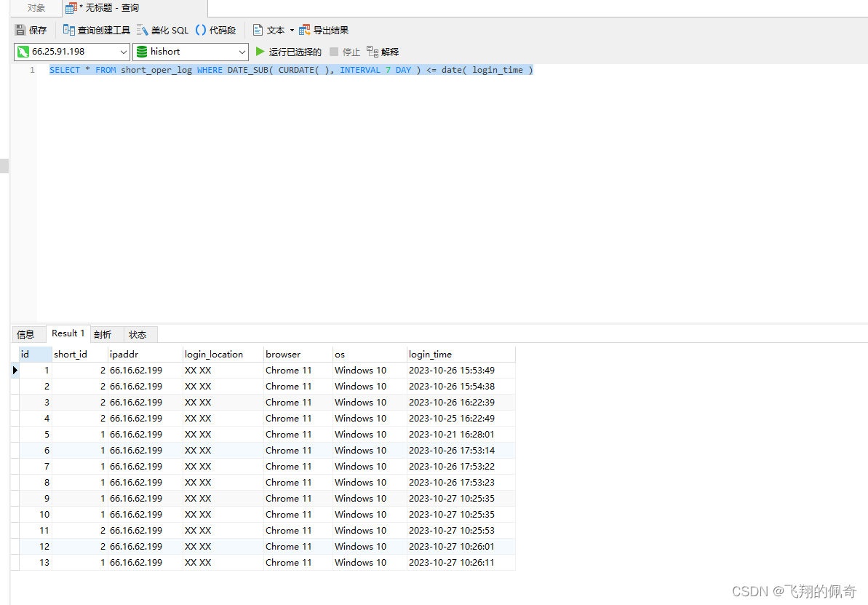Click short_oper_log table name in the query

(x=156, y=70)
